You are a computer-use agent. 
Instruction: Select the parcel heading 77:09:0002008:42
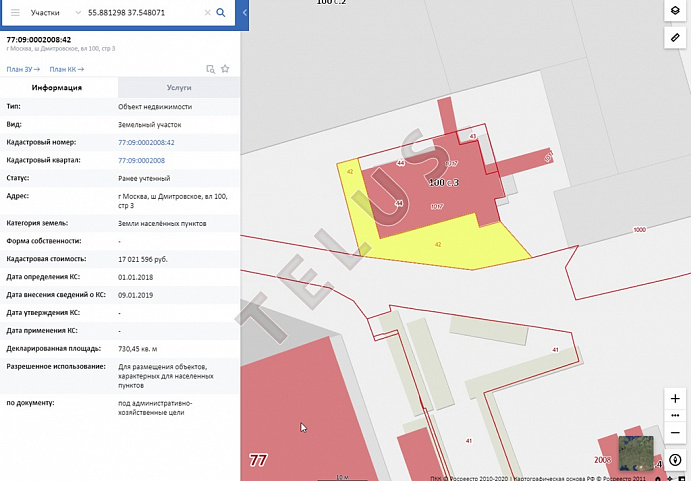(x=39, y=40)
